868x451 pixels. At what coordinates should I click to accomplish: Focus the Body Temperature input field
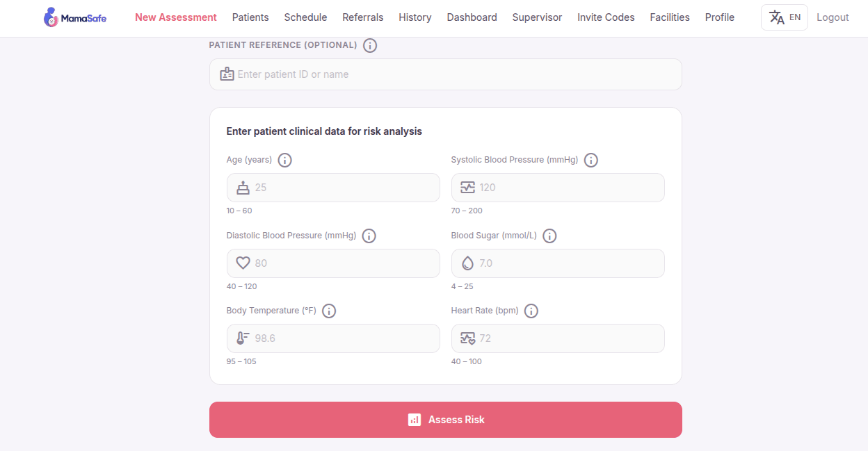[333, 338]
